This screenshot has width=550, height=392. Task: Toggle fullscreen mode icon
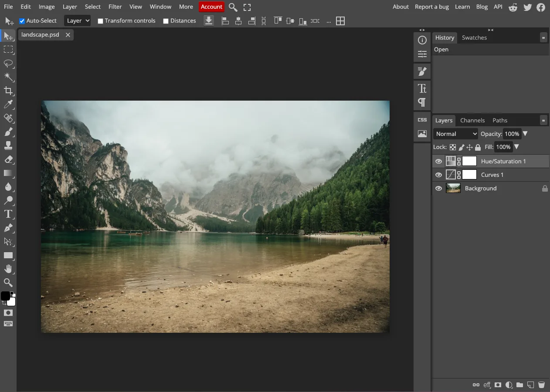[247, 7]
